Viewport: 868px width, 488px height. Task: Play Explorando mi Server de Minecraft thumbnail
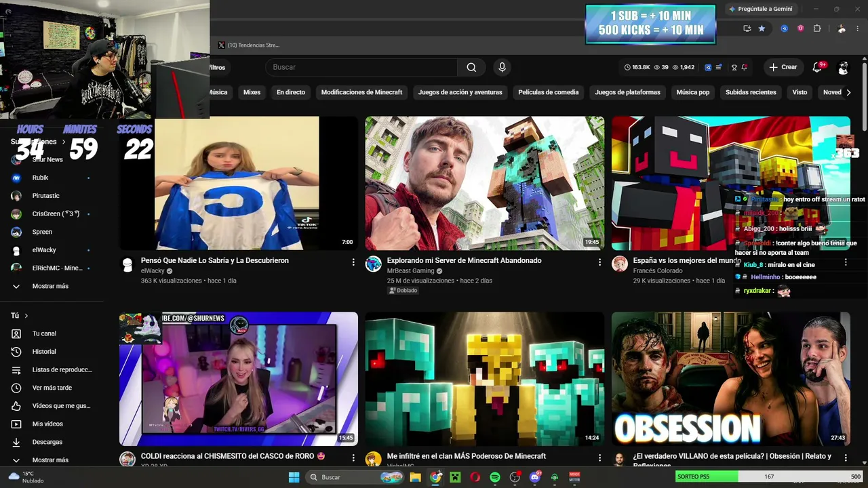coord(485,184)
